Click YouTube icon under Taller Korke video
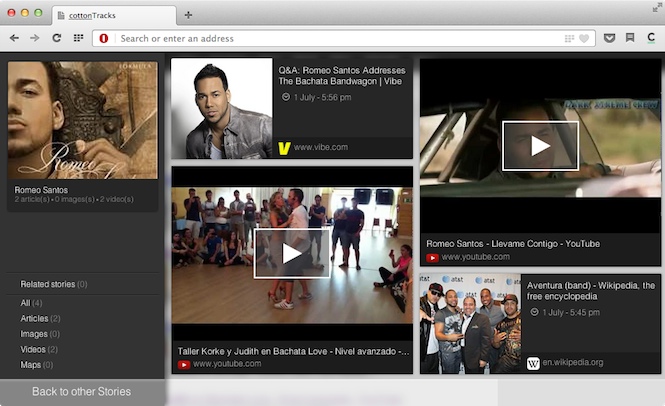665x406 pixels. click(184, 364)
